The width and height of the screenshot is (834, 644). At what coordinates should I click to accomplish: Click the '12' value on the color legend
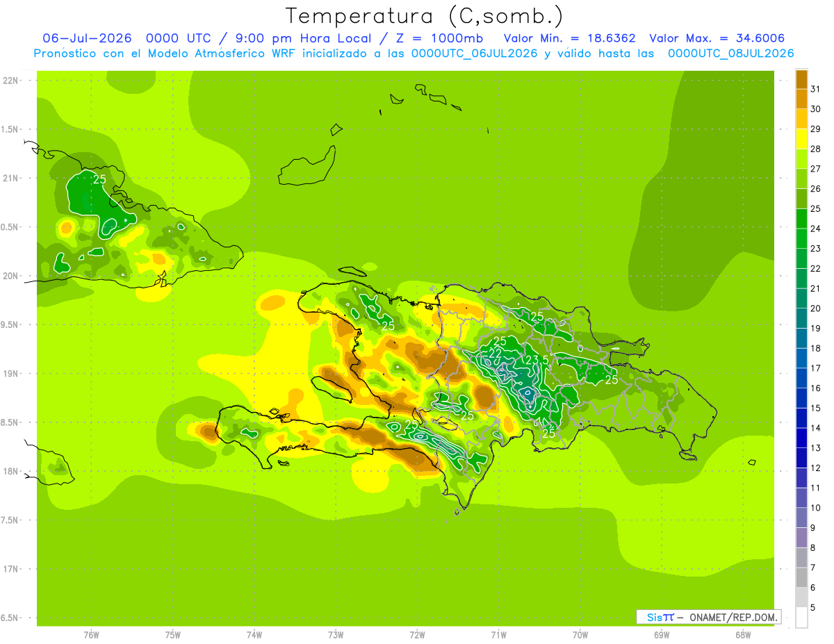coord(816,468)
